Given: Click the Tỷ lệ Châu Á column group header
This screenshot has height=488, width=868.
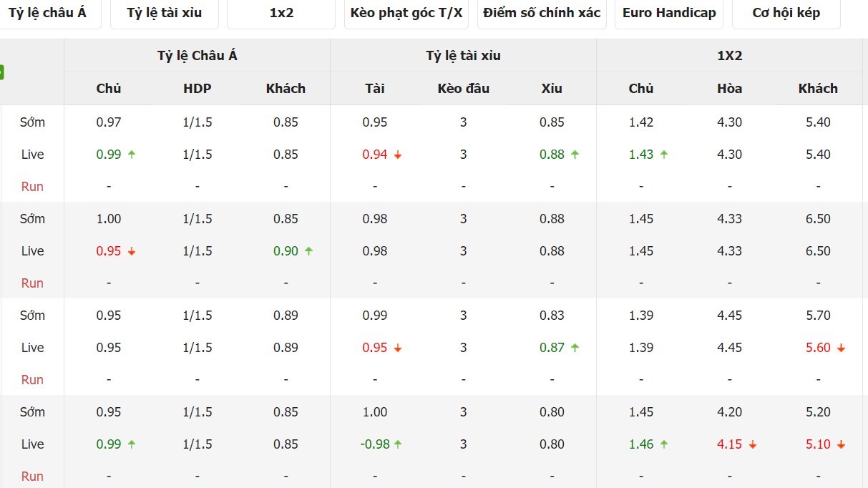Looking at the screenshot, I should tap(198, 56).
